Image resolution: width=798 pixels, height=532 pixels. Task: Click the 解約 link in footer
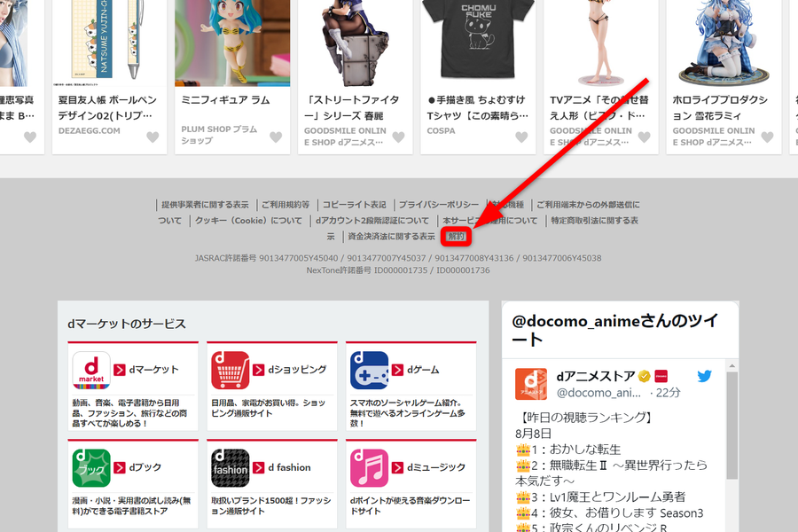pos(457,236)
